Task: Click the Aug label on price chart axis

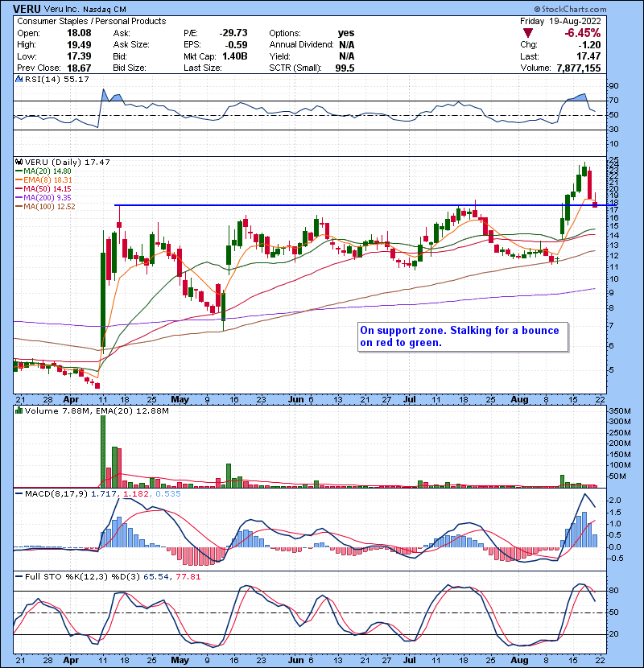Action: tap(519, 400)
